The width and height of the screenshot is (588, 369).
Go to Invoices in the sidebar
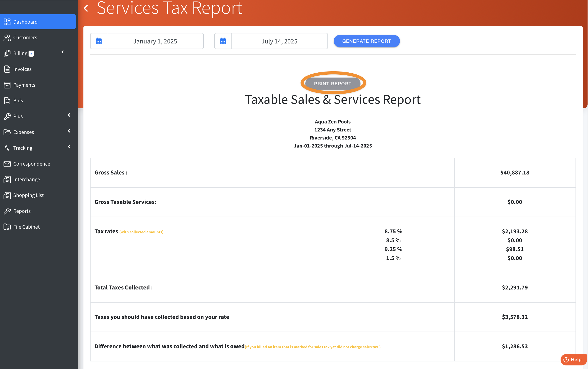(x=22, y=69)
